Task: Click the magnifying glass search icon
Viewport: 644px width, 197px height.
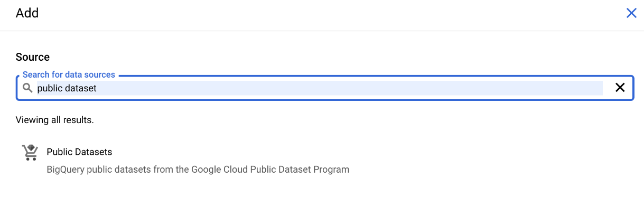Action: coord(27,88)
